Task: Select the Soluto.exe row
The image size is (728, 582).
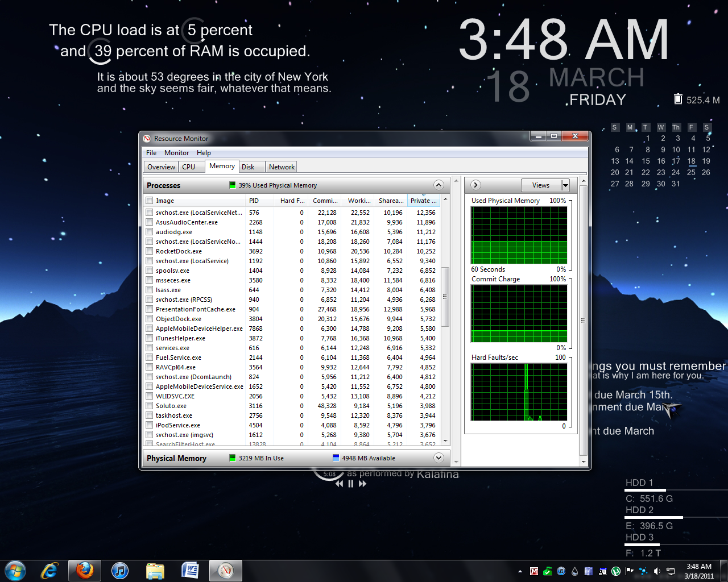Action: point(292,406)
